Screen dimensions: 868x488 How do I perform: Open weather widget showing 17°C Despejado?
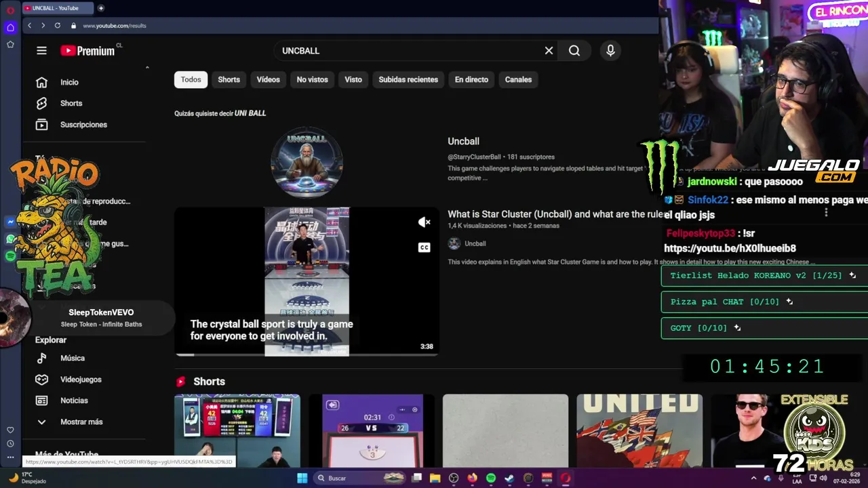[x=26, y=478]
